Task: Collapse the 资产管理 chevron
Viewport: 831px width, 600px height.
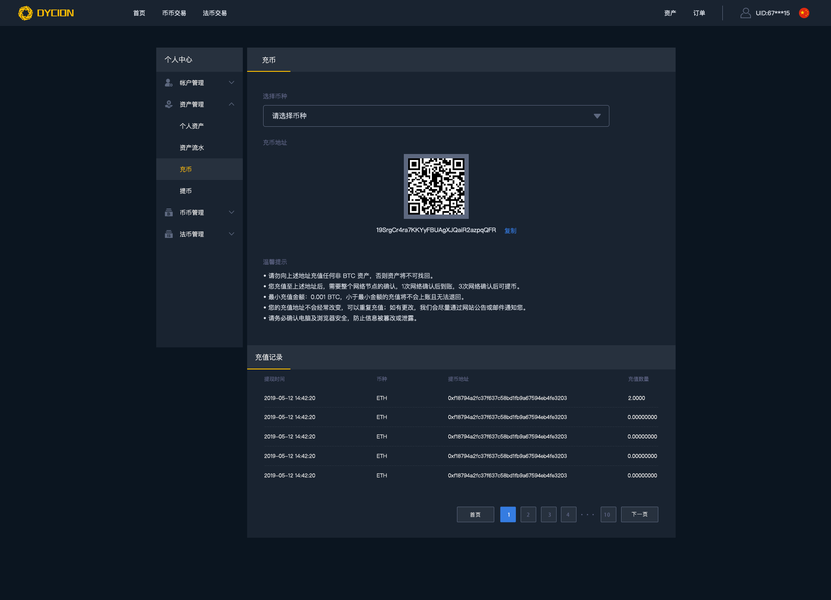Action: (232, 104)
